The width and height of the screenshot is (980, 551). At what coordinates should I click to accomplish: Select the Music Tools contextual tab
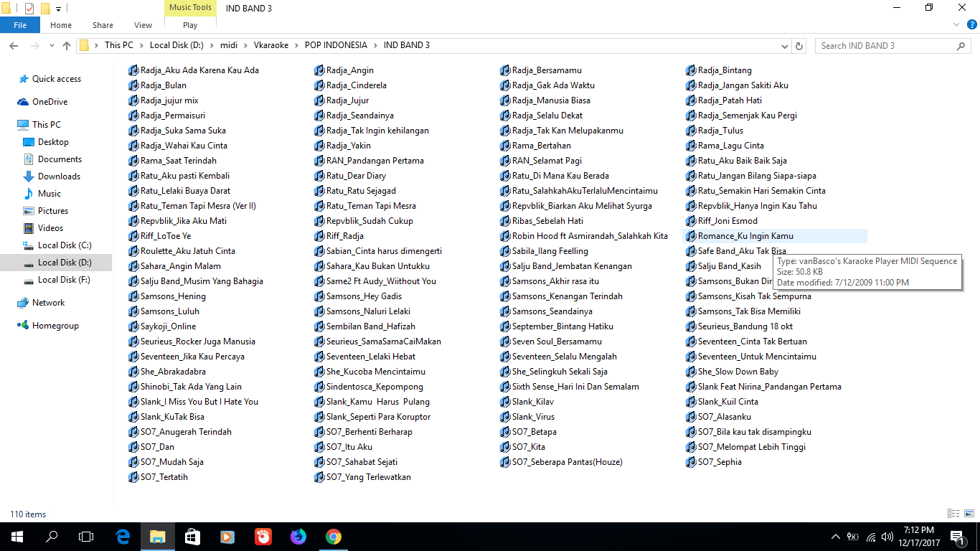click(x=190, y=8)
